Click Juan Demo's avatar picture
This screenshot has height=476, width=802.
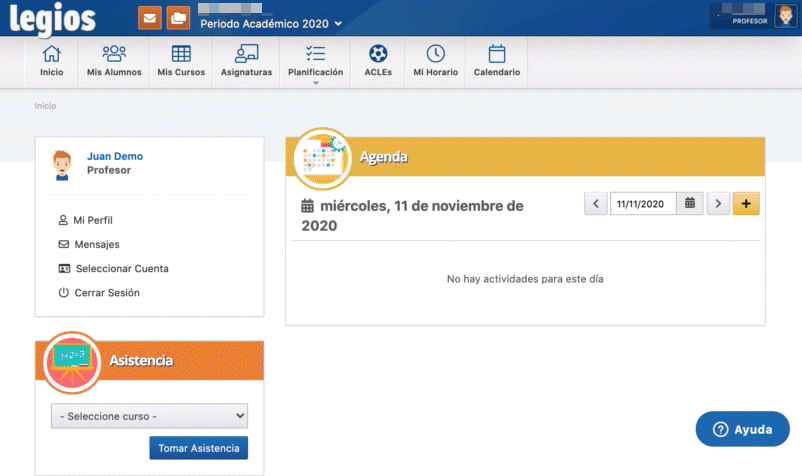(x=62, y=165)
